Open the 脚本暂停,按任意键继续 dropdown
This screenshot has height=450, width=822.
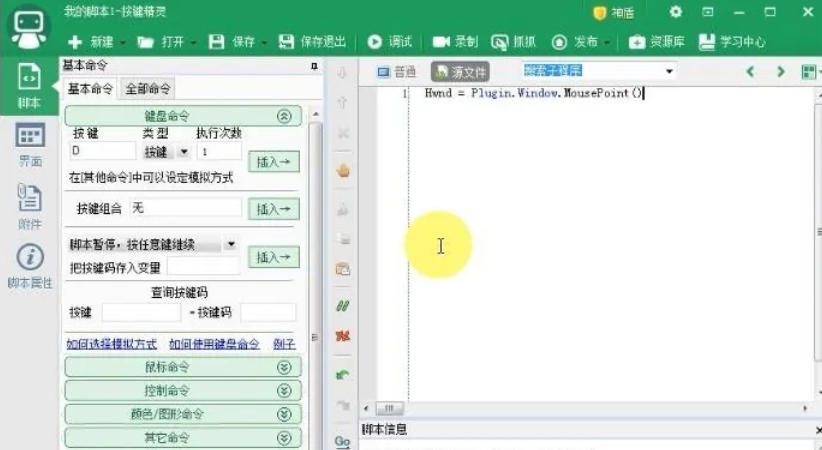(231, 244)
